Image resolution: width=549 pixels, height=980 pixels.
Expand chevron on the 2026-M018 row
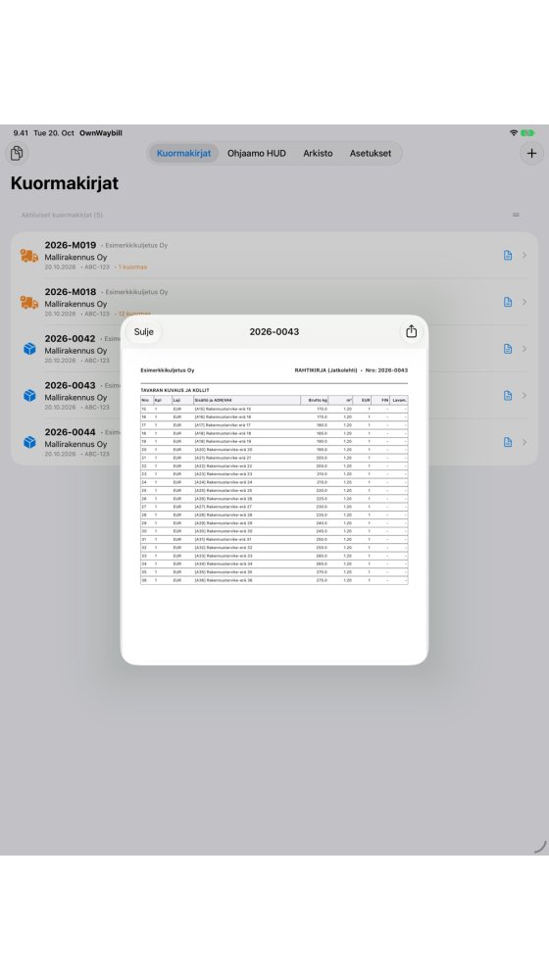click(x=524, y=302)
